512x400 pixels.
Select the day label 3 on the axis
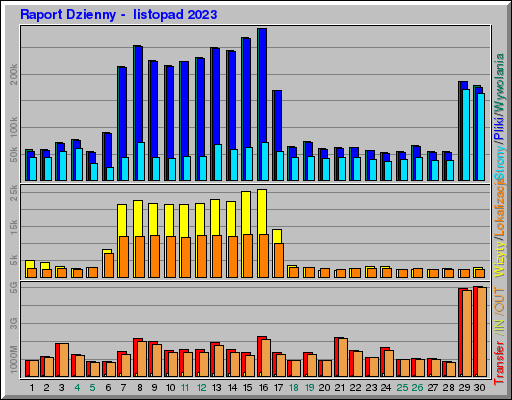pos(62,388)
